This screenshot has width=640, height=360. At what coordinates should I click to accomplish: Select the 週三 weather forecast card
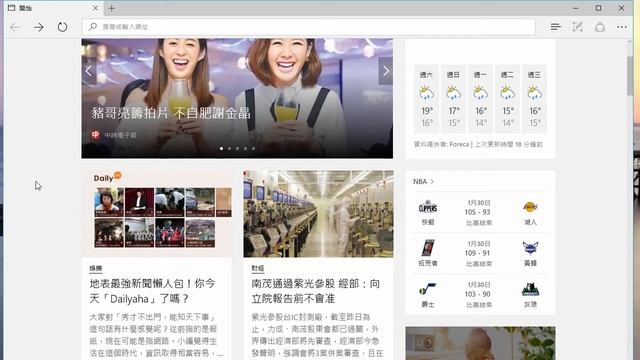[x=534, y=99]
